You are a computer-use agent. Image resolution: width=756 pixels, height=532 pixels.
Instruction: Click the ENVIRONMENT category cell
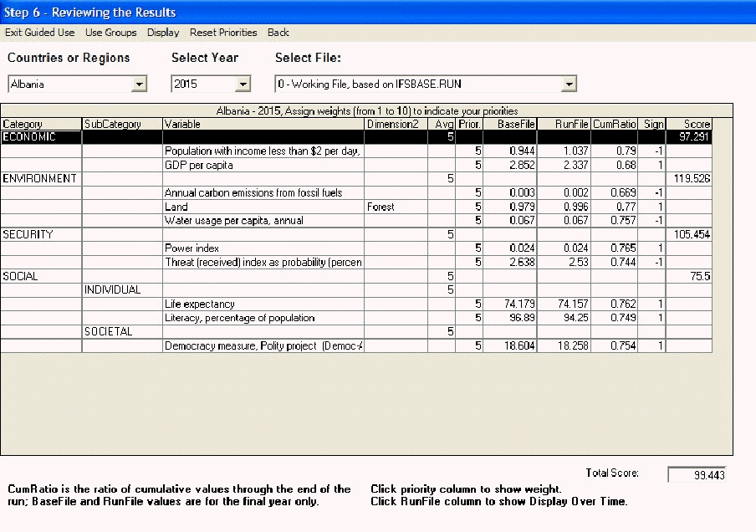(41, 179)
